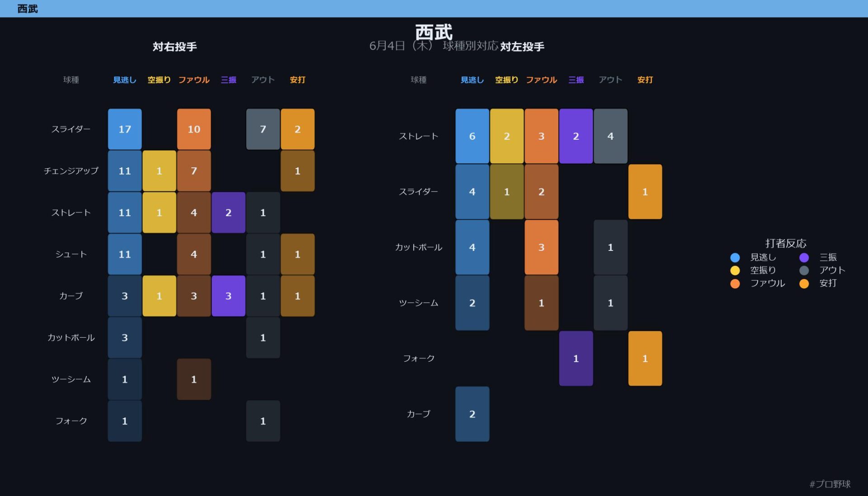Click チェンジアップ 安打 cell showing 1
The image size is (868, 496).
click(x=297, y=171)
